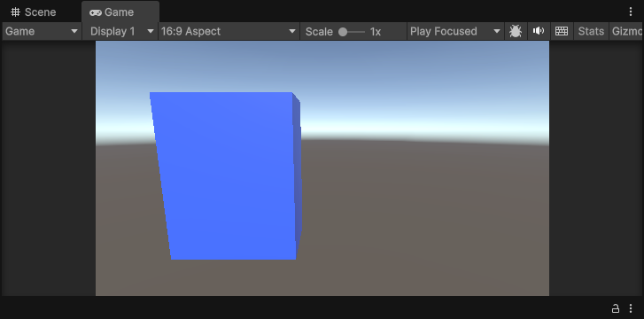Click the Scale slider handle
Screen dimensions: 644x319
coord(343,32)
